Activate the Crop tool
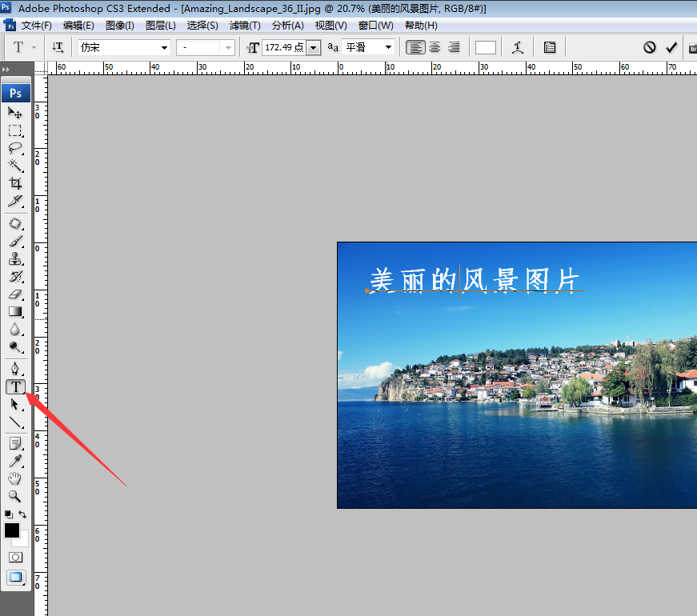 click(15, 183)
